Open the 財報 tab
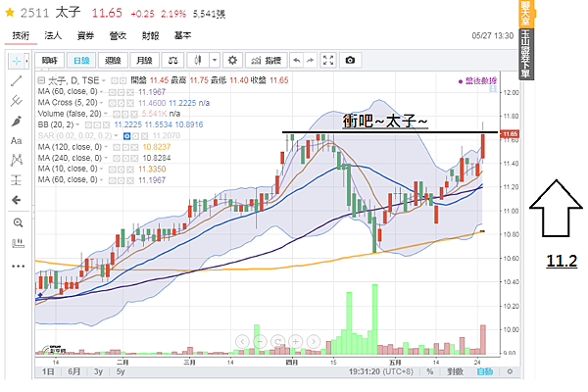The image size is (588, 392). click(150, 35)
